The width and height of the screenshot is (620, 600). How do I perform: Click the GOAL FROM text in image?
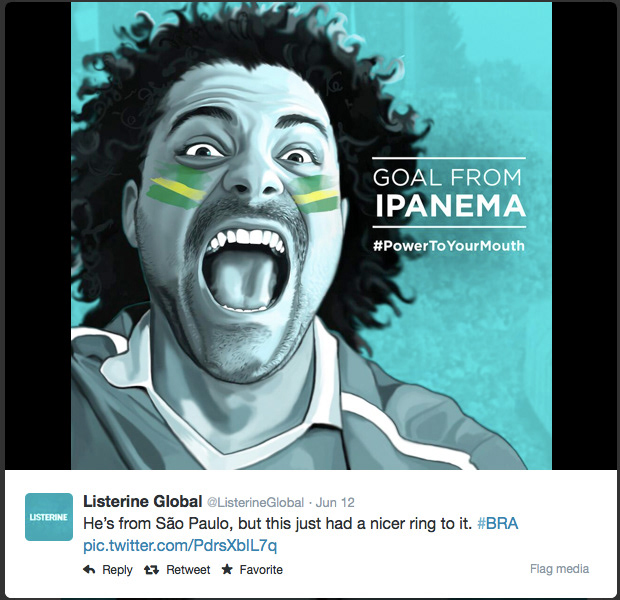point(447,177)
